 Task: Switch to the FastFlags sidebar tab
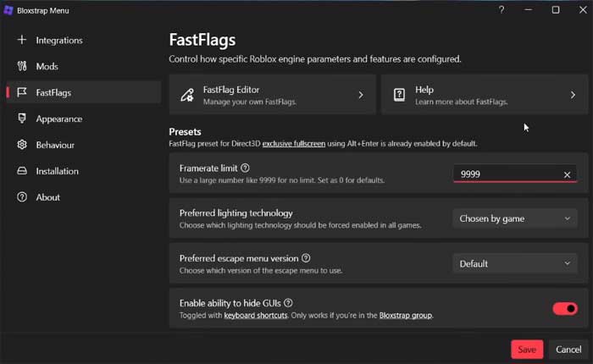[x=53, y=92]
